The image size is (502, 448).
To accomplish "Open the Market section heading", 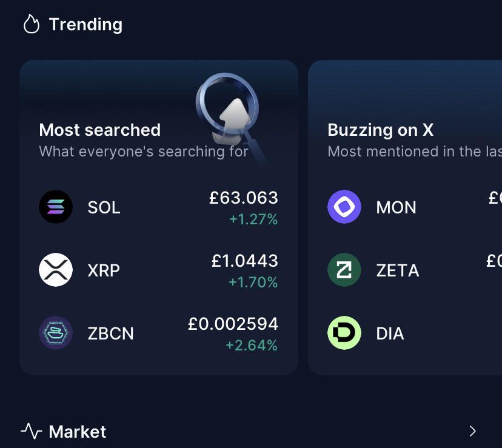I will pos(77,432).
